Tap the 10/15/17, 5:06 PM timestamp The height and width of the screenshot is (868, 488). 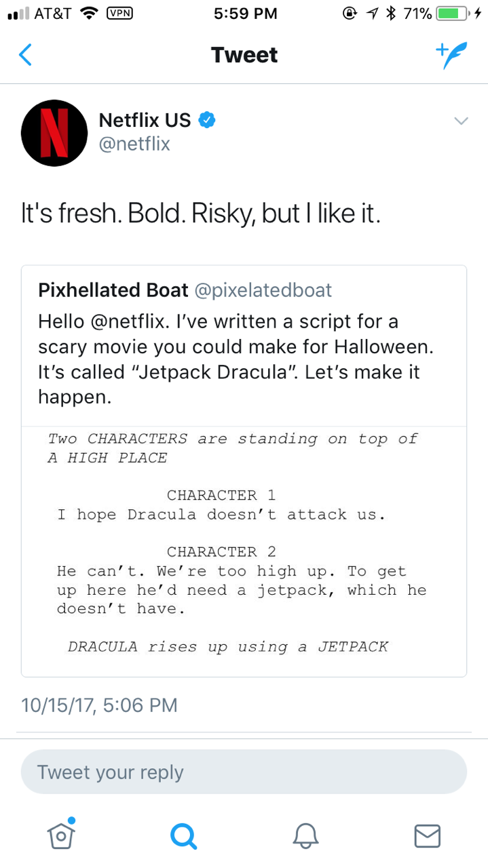click(x=99, y=705)
